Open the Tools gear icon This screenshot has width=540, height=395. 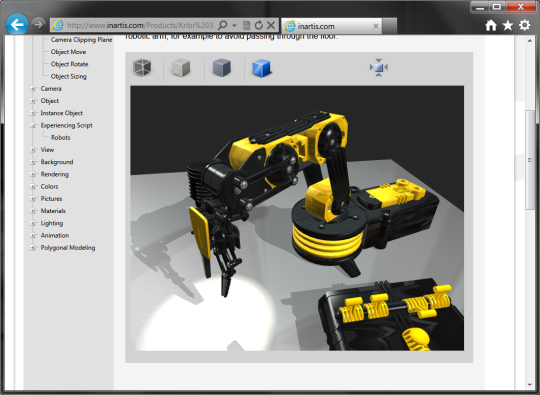(x=525, y=25)
